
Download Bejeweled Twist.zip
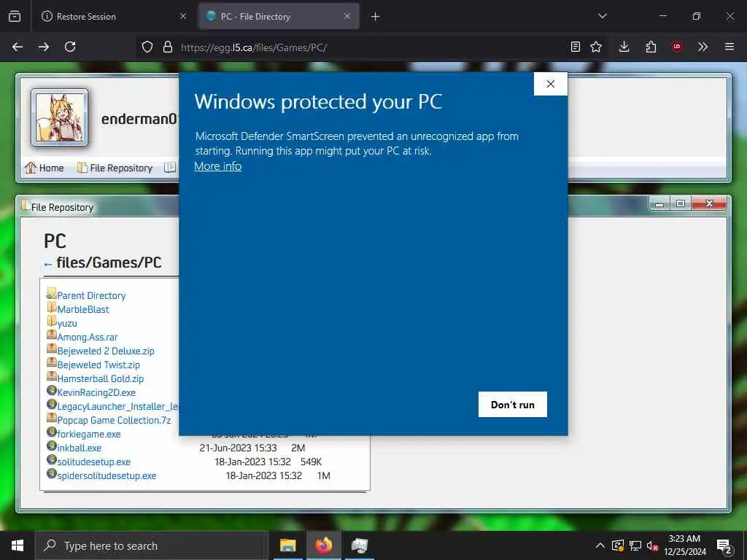click(98, 365)
